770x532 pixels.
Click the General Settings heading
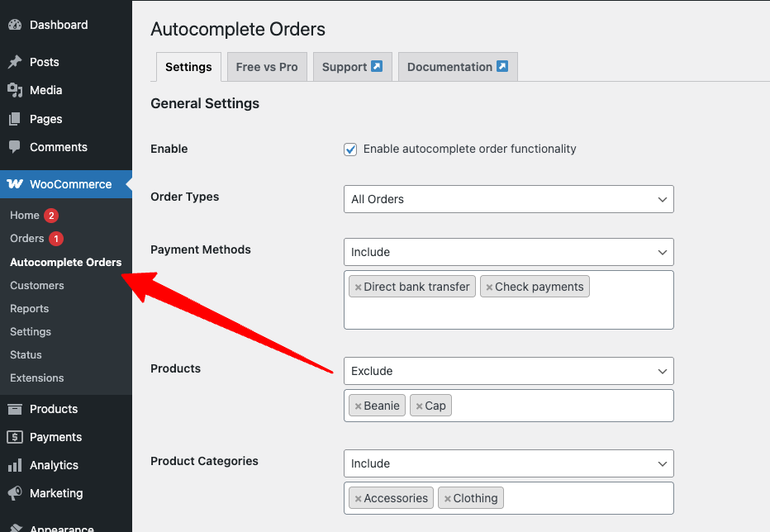205,103
